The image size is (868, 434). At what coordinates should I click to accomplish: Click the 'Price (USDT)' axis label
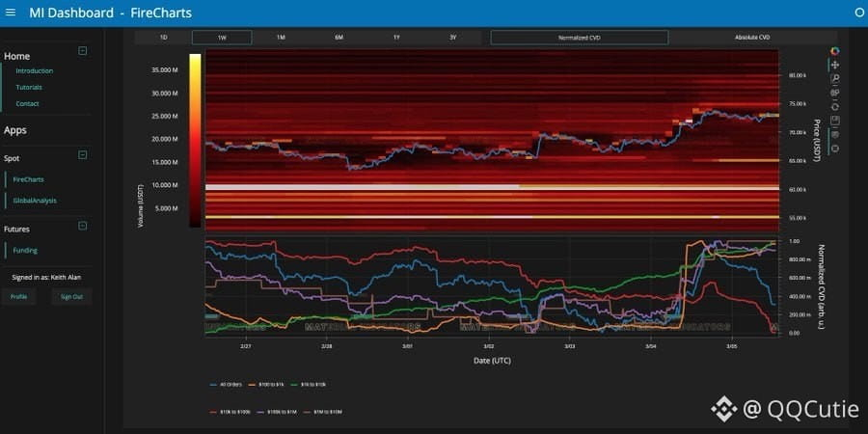pyautogui.click(x=816, y=141)
